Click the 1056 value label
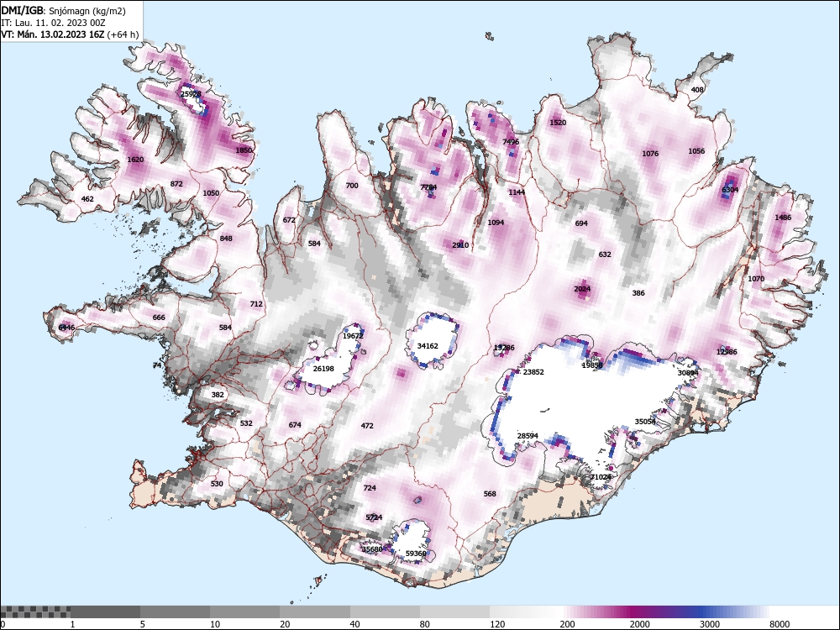 (696, 151)
